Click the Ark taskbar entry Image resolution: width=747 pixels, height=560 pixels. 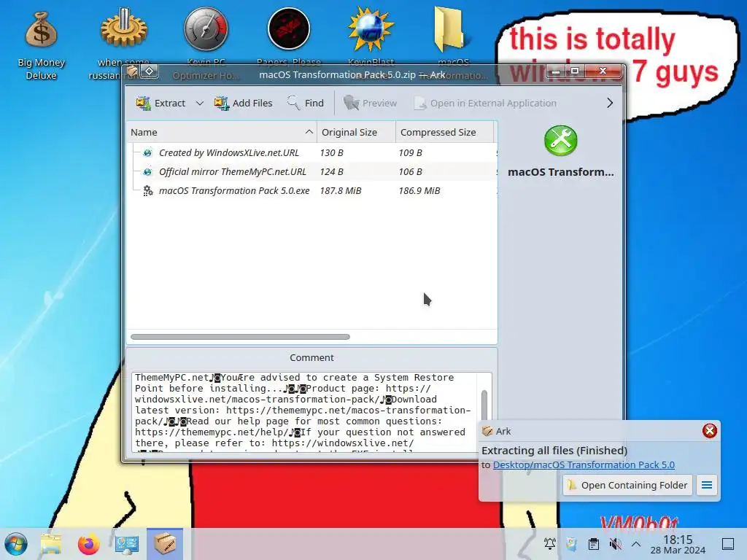165,544
